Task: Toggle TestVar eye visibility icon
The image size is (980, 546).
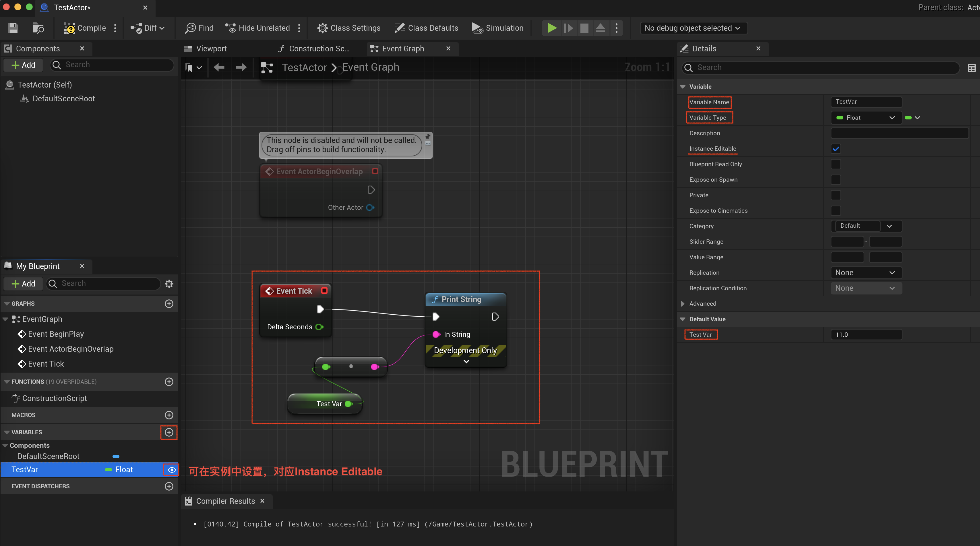Action: [172, 470]
